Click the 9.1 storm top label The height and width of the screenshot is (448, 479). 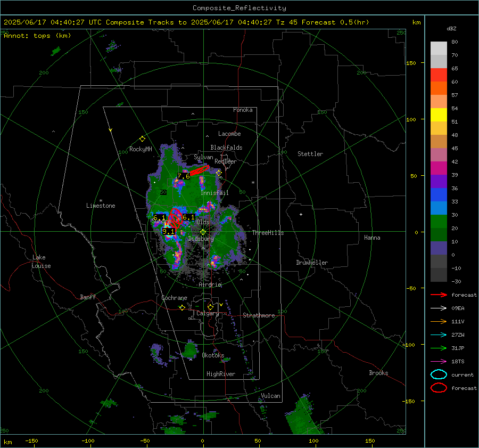coord(168,232)
